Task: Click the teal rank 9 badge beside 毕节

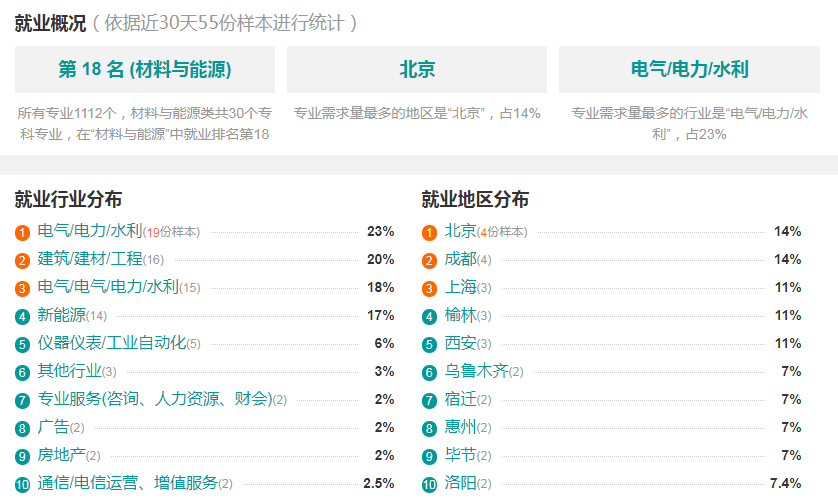Action: pyautogui.click(x=430, y=457)
